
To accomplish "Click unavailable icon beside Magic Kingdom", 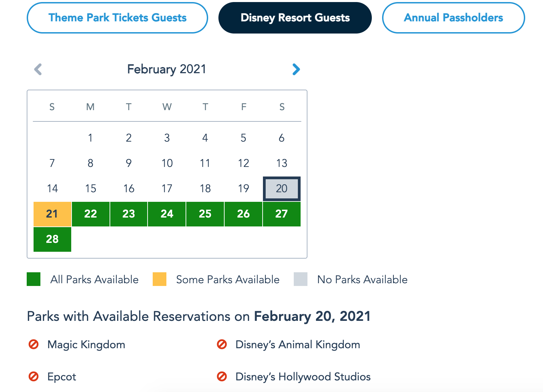I will (x=34, y=344).
